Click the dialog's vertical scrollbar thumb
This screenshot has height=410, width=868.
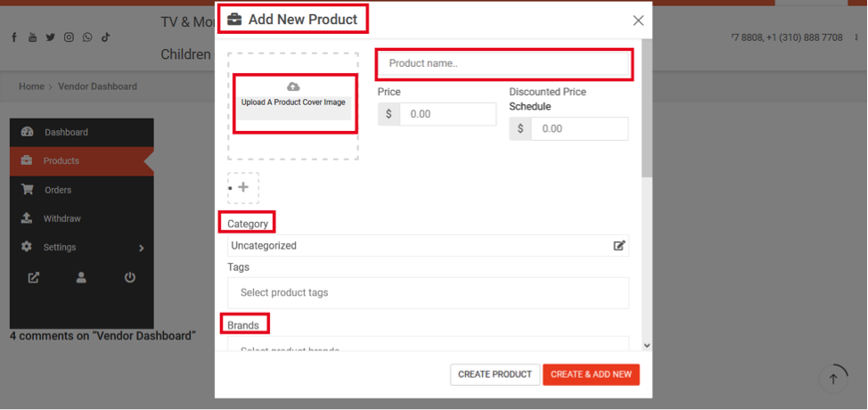click(647, 108)
